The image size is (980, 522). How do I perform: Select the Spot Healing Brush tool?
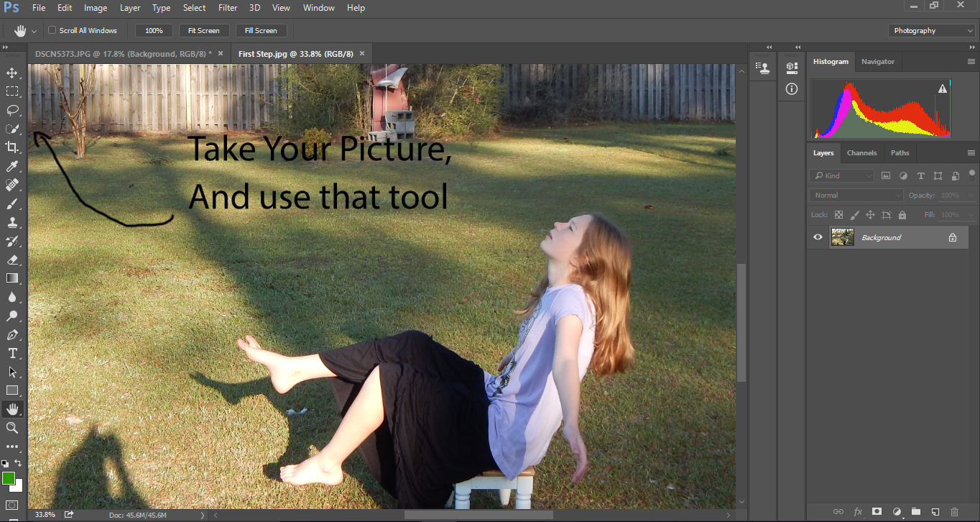pyautogui.click(x=12, y=185)
